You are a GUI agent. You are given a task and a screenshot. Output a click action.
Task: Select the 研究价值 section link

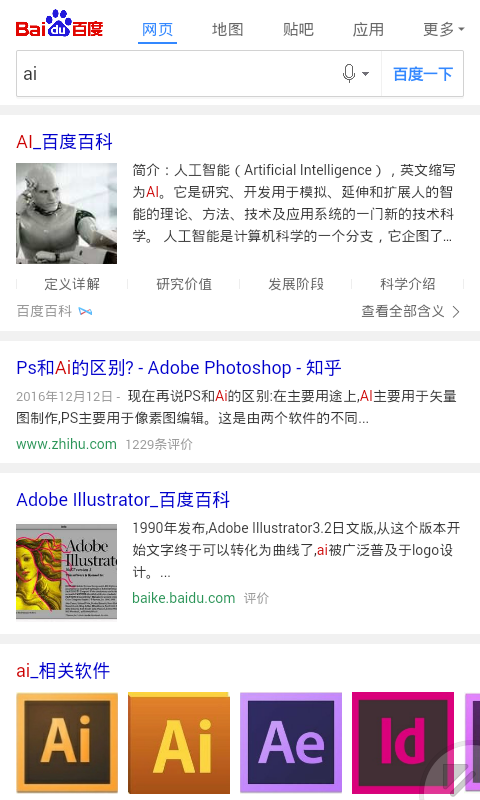(x=184, y=284)
